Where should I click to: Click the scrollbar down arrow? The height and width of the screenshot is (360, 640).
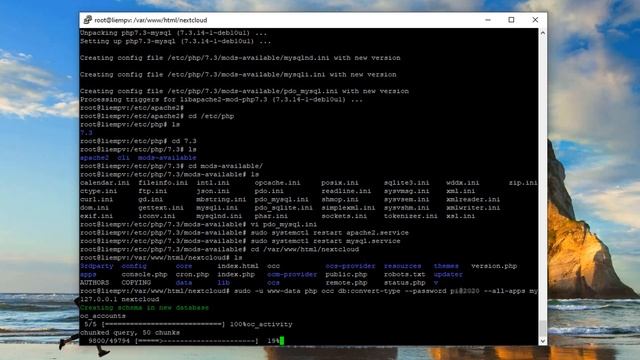[542, 341]
